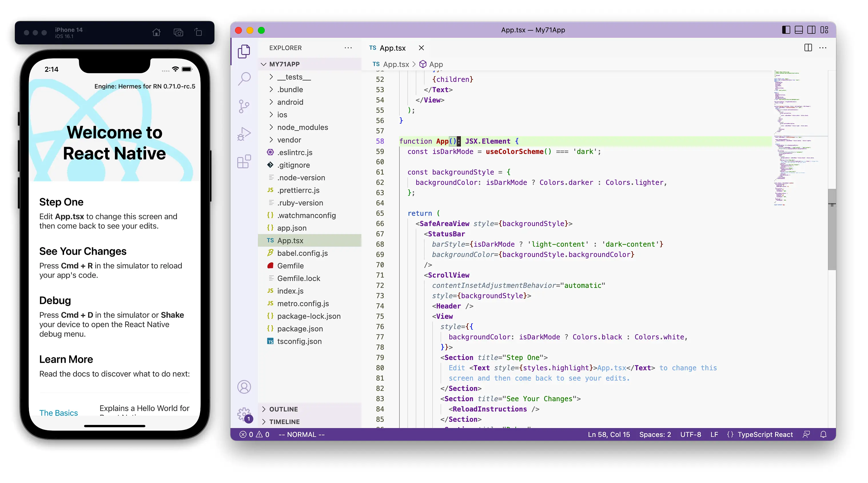
Task: Open the .prettierrc.js file
Action: (x=309, y=190)
